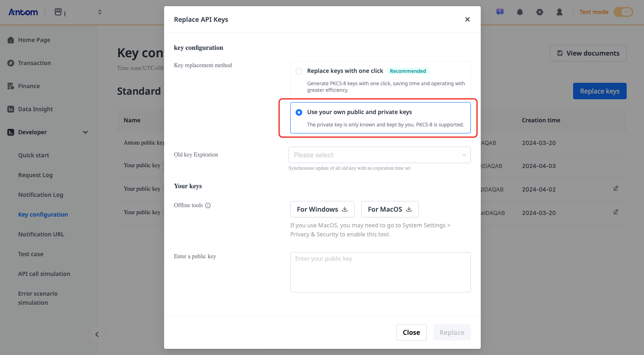
Task: Click the info icon beside Offline tools
Action: coord(207,205)
